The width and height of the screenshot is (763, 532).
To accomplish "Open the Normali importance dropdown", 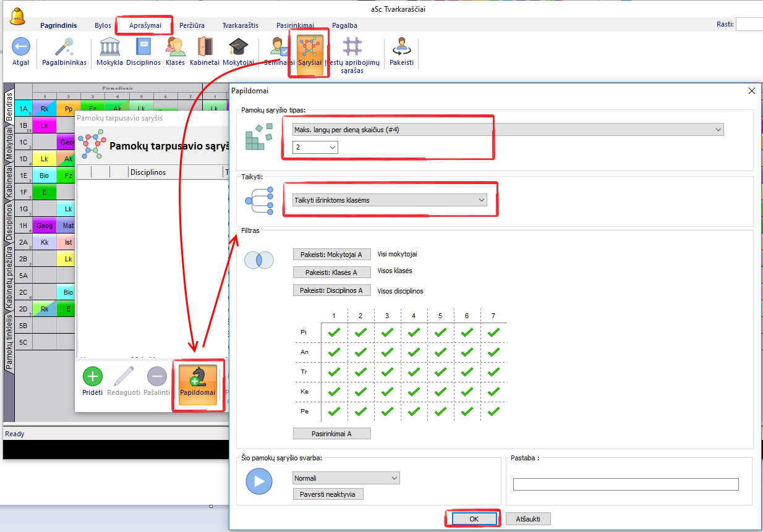I will point(395,478).
